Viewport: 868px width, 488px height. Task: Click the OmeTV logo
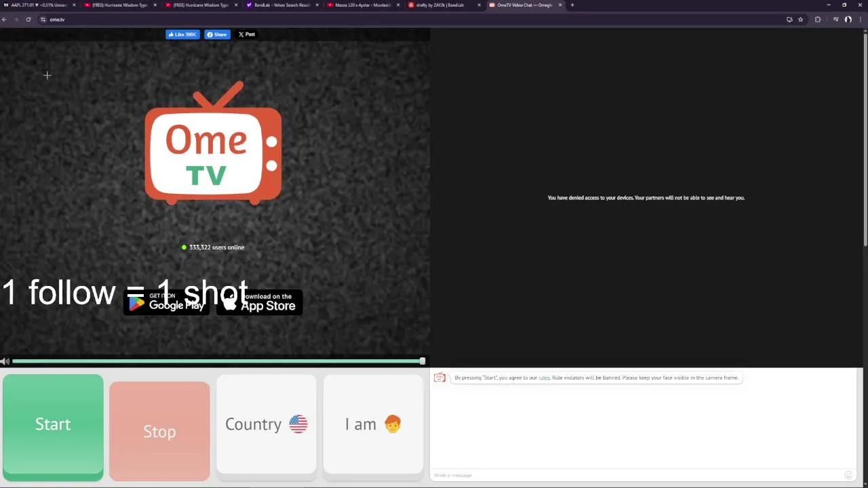pyautogui.click(x=213, y=142)
